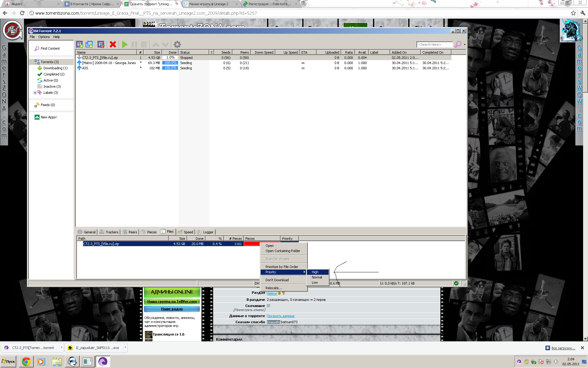This screenshot has width=588, height=368.
Task: Collapse the Torrents (3) tree node
Action: point(32,62)
